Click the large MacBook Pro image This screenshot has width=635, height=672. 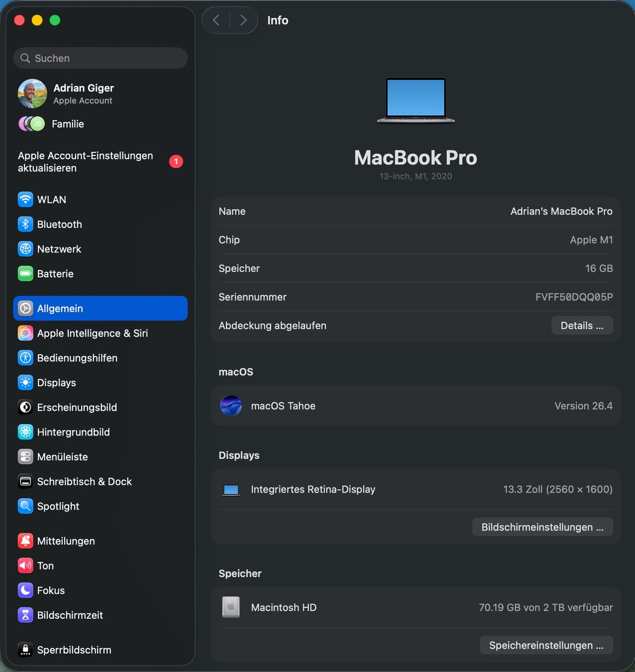click(x=416, y=100)
